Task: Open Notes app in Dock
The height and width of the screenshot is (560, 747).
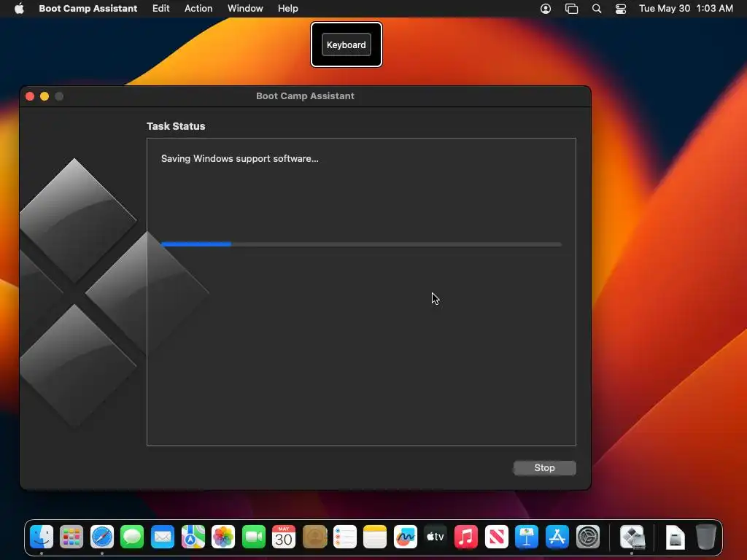Action: click(375, 537)
